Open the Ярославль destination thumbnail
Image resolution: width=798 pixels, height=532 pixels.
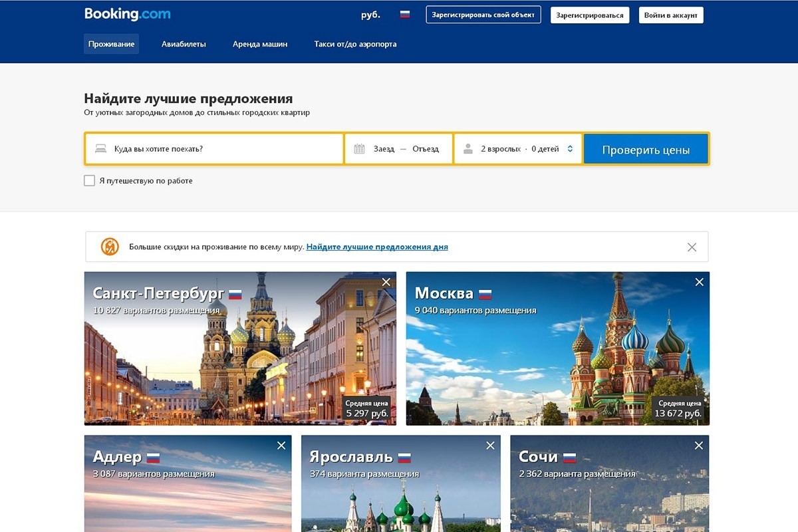(x=401, y=492)
